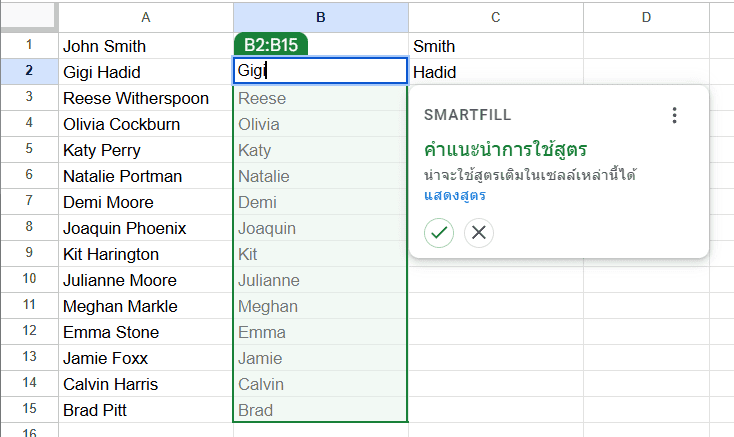Select the Brad Pitt cell
Screen dimensions: 734x437
coord(146,410)
